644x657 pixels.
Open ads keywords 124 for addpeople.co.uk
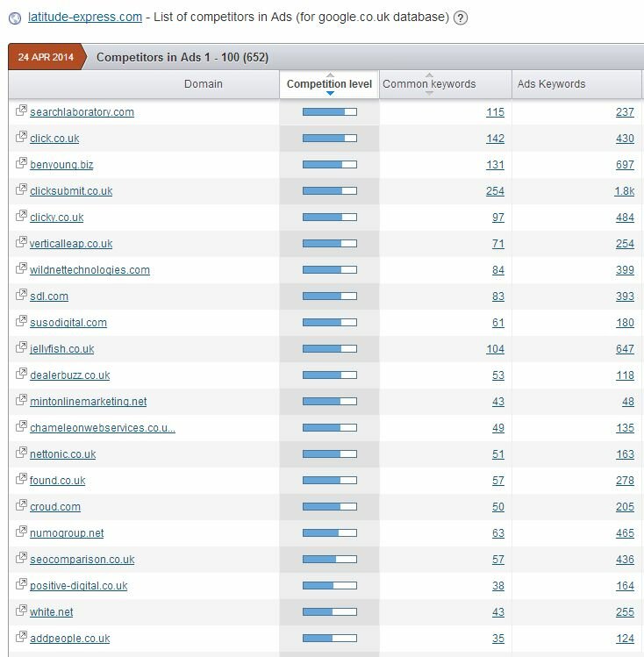click(x=625, y=639)
